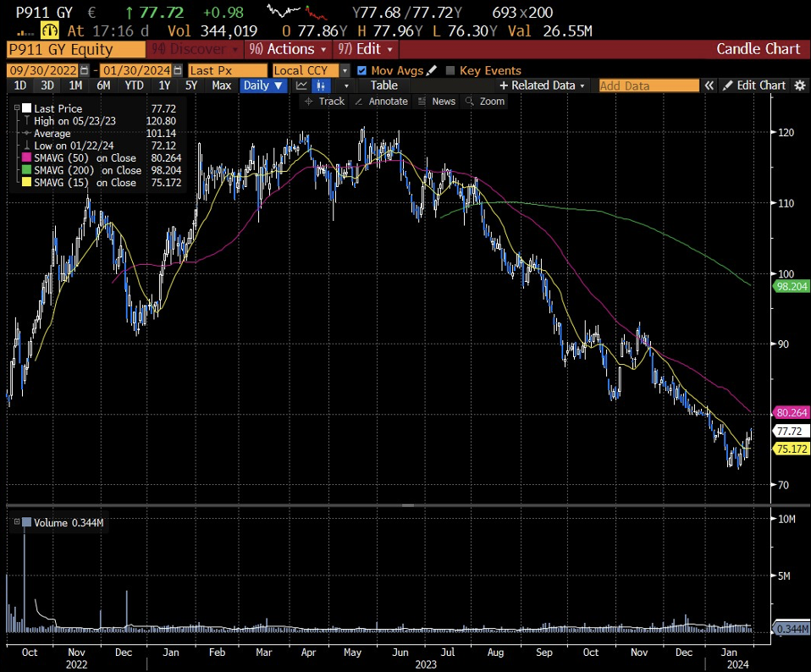Click the small bar-chart icon near top-left
This screenshot has height=672, width=811.
pyautogui.click(x=25, y=32)
